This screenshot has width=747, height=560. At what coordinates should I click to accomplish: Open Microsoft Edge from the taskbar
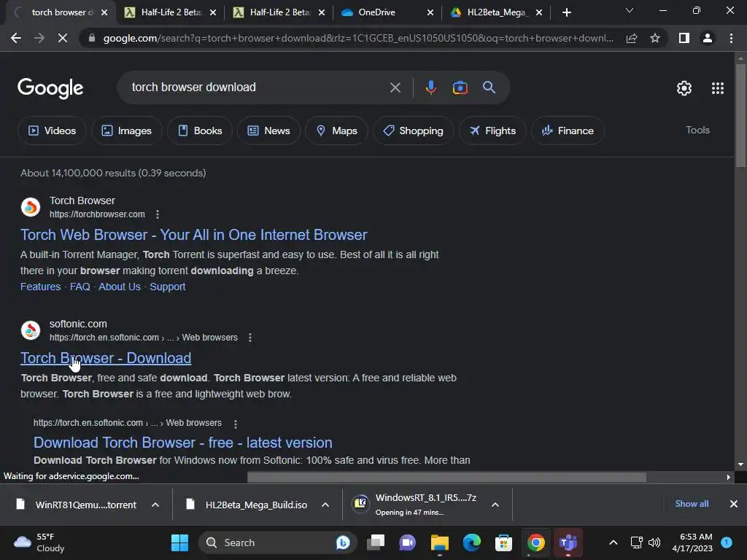(x=472, y=542)
